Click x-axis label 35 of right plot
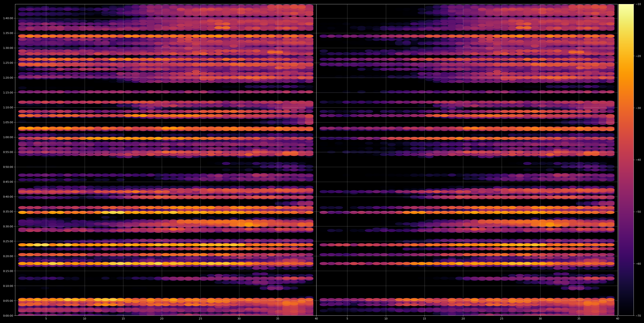Image resolution: width=644 pixels, height=323 pixels. [x=579, y=319]
